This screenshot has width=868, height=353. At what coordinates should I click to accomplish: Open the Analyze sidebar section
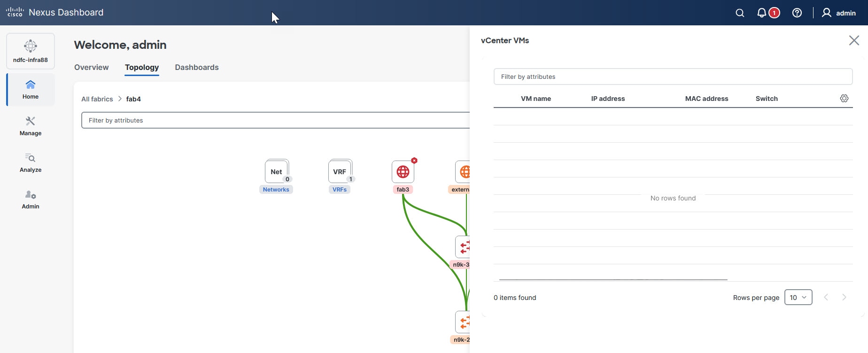31,163
